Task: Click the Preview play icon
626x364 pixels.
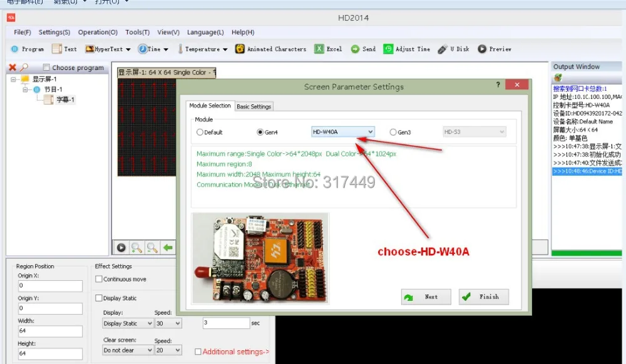Action: (482, 49)
